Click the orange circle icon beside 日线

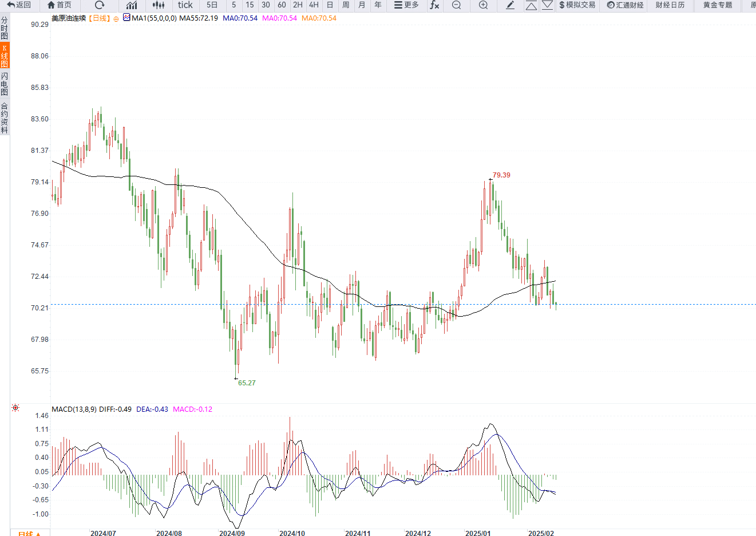point(116,19)
